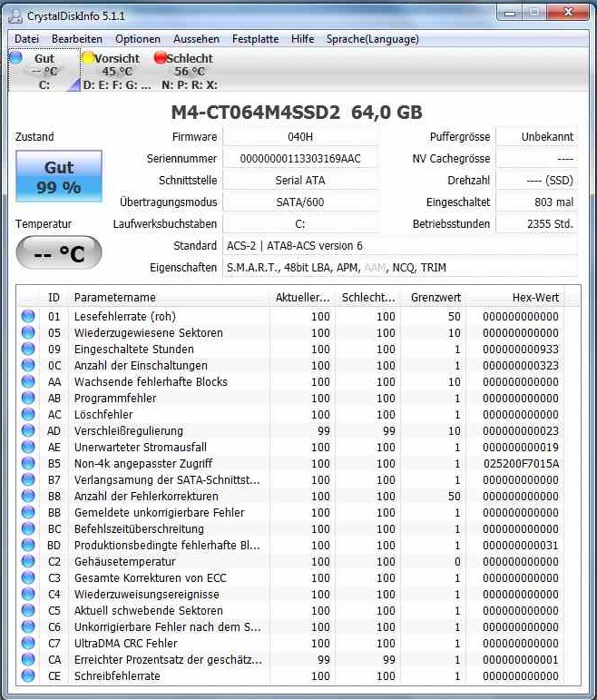Click the Parametername column header
Screen dimensions: 597x700
tap(169, 297)
